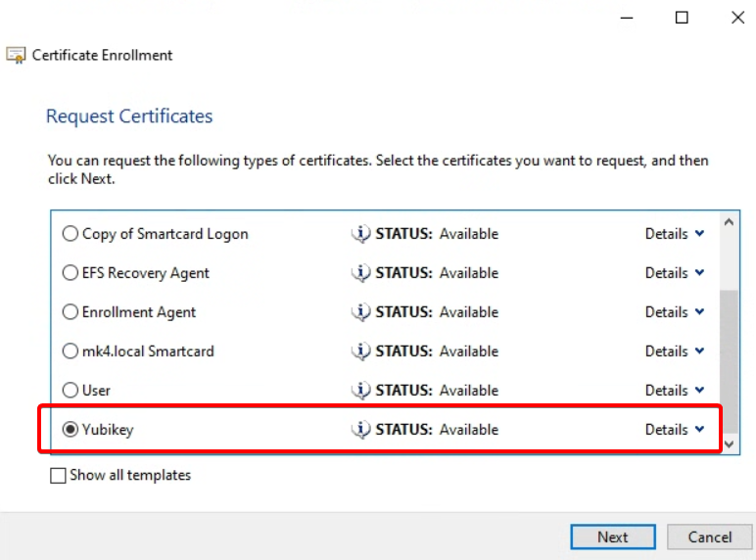Expand Details for Copy of Smartcard Logon
The height and width of the screenshot is (560, 756).
(x=674, y=234)
